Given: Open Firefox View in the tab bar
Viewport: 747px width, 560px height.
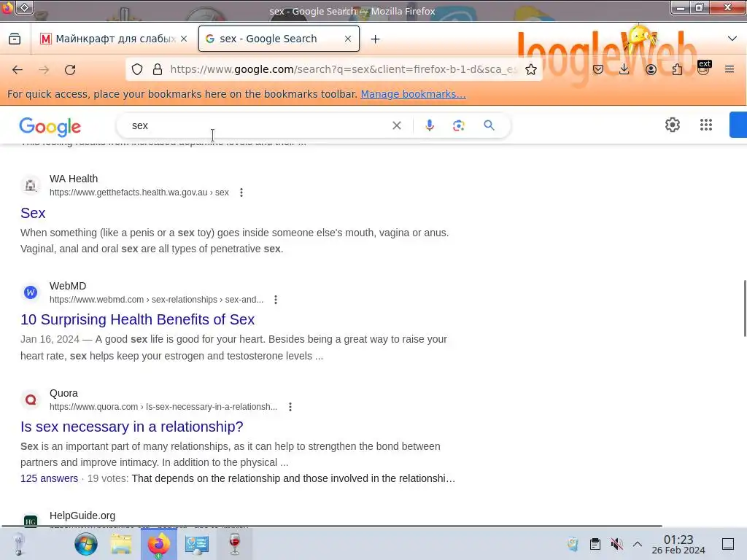Looking at the screenshot, I should click(x=15, y=39).
